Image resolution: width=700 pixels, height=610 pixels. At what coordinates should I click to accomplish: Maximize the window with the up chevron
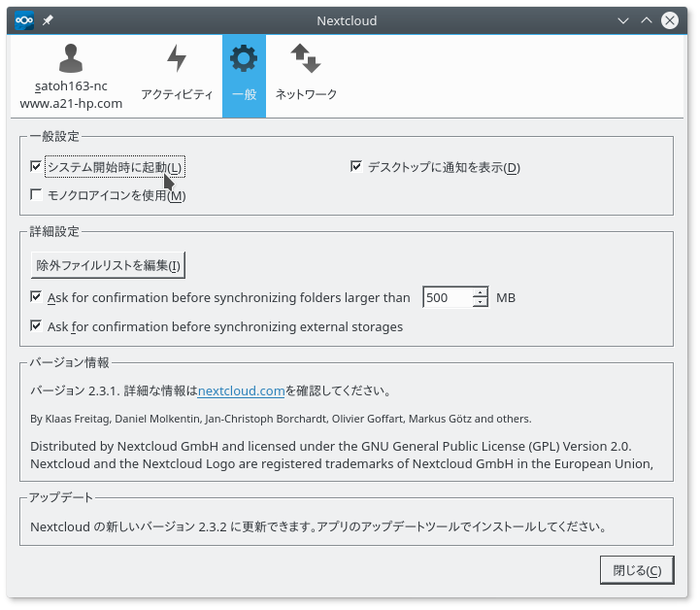(647, 20)
